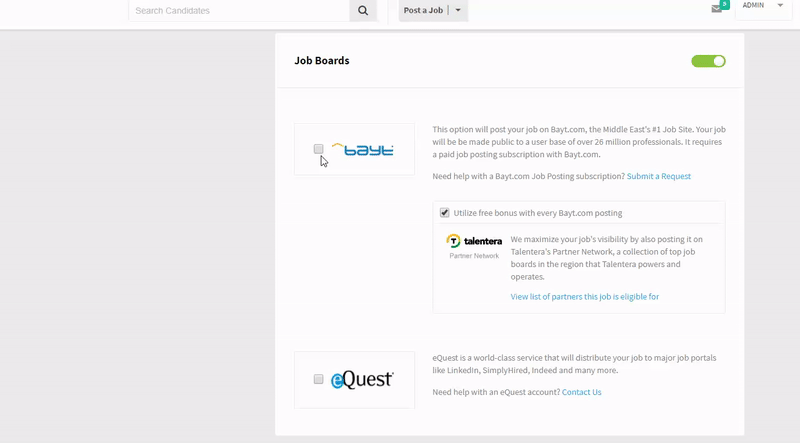Open View list of partners link
This screenshot has height=443, width=800.
tap(585, 297)
